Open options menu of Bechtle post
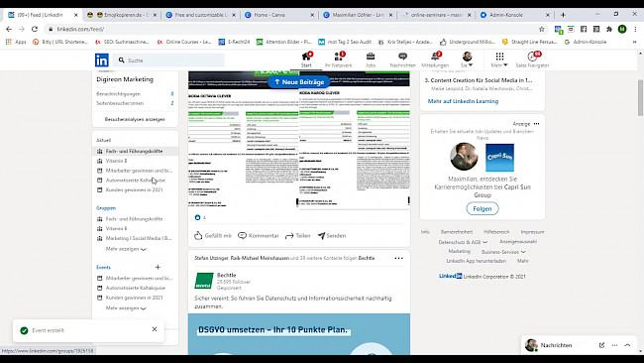The height and width of the screenshot is (363, 644). (x=399, y=258)
